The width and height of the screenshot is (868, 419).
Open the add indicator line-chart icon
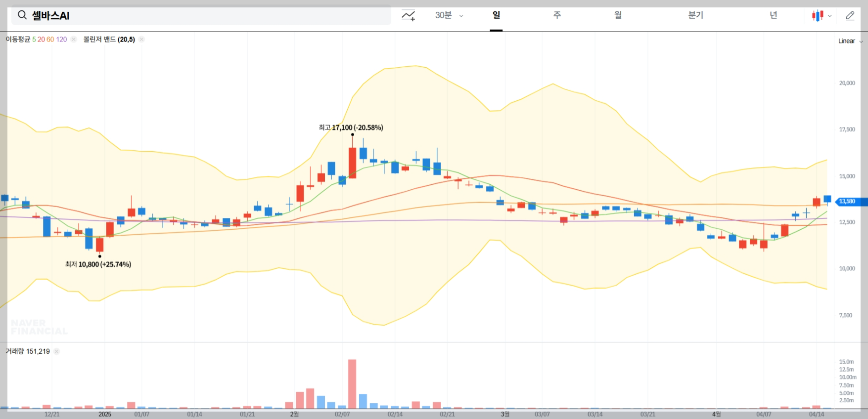[x=409, y=16]
